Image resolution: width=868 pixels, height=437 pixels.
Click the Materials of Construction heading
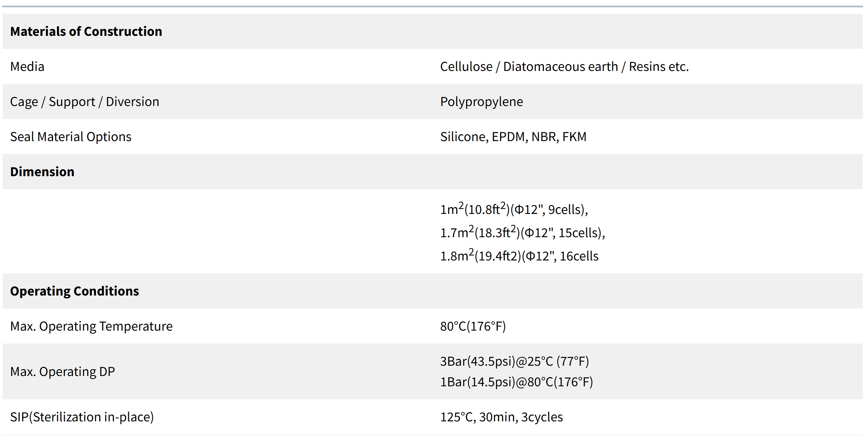coord(86,31)
